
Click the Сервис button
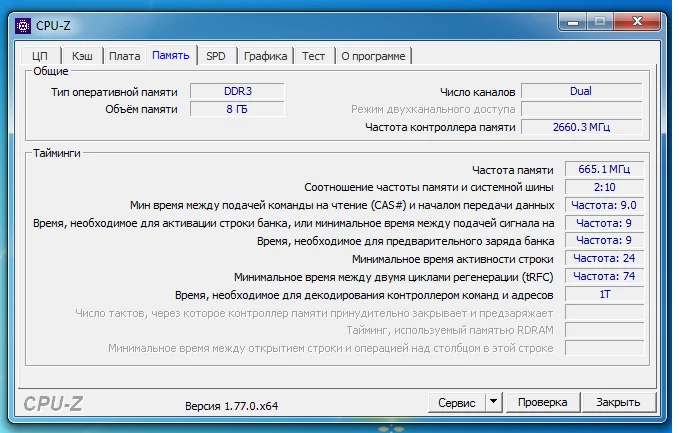(456, 403)
